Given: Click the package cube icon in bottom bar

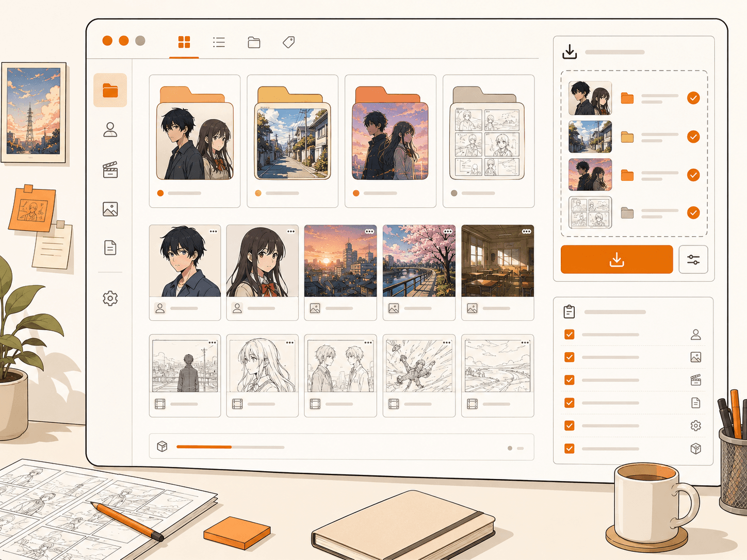Looking at the screenshot, I should (x=162, y=446).
